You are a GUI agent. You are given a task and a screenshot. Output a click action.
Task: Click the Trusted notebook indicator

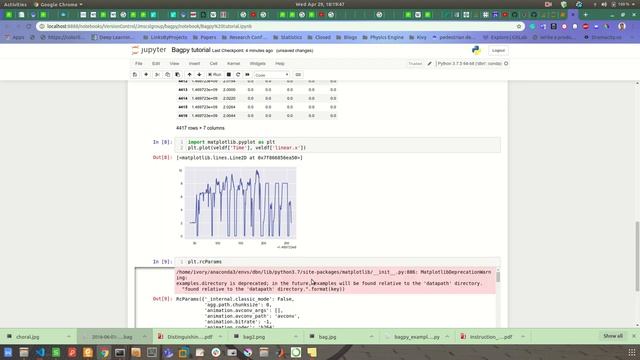[415, 64]
